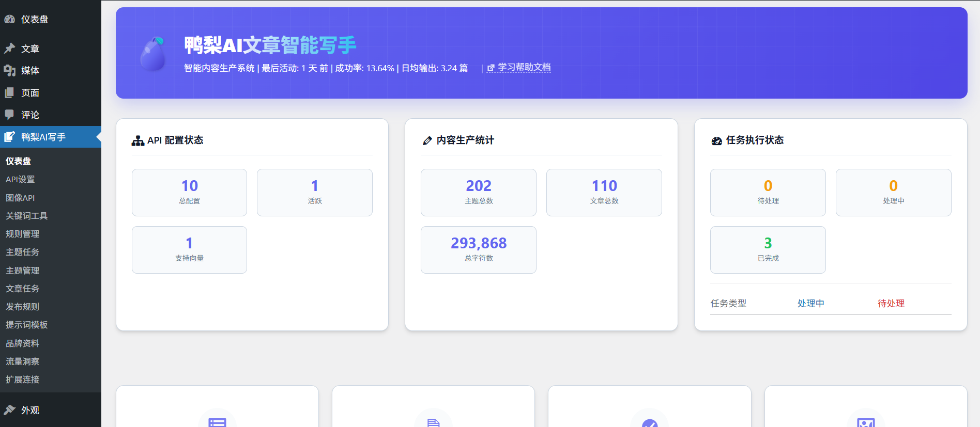Click the 主题总数 card showing 202
The width and height of the screenshot is (980, 427).
click(479, 193)
